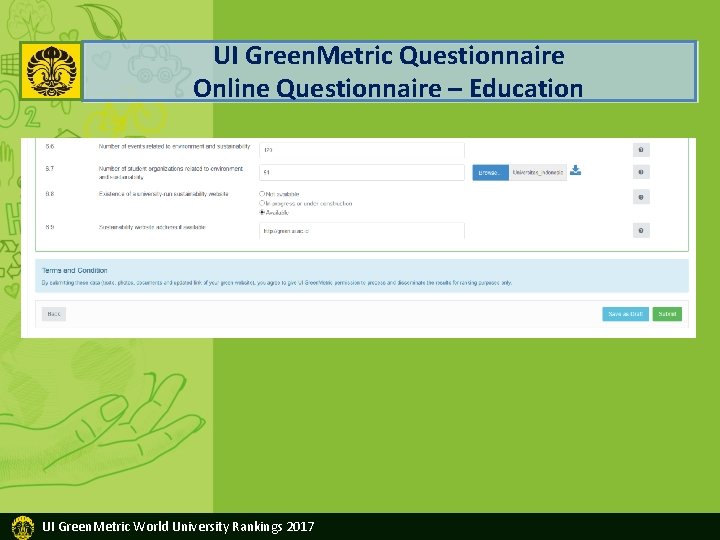
Task: Click the help icon for item 5.6
Action: 641,150
